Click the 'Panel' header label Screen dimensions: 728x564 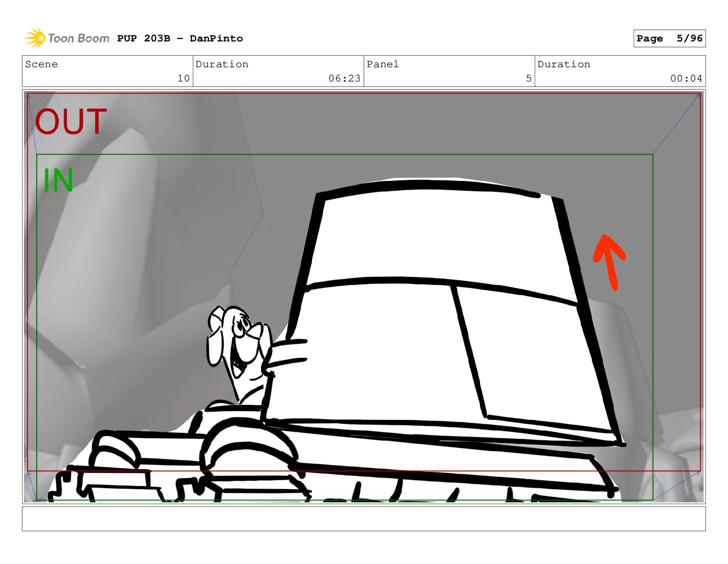(383, 64)
